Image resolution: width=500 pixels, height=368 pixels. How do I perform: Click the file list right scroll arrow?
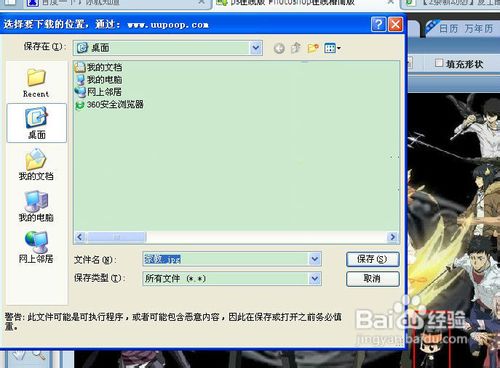393,237
